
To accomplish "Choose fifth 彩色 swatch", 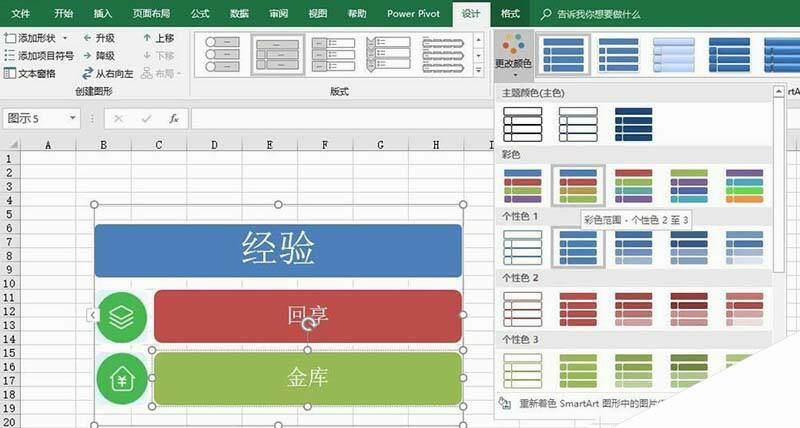I will tap(744, 186).
